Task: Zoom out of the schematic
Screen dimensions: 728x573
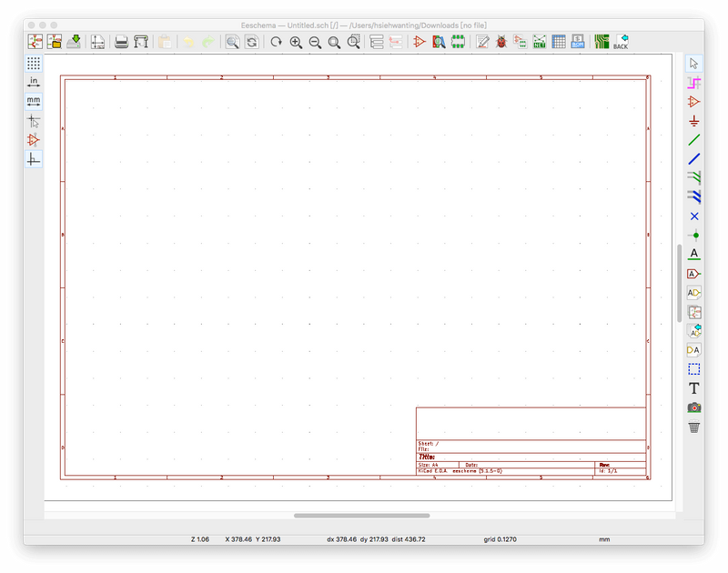Action: click(315, 42)
